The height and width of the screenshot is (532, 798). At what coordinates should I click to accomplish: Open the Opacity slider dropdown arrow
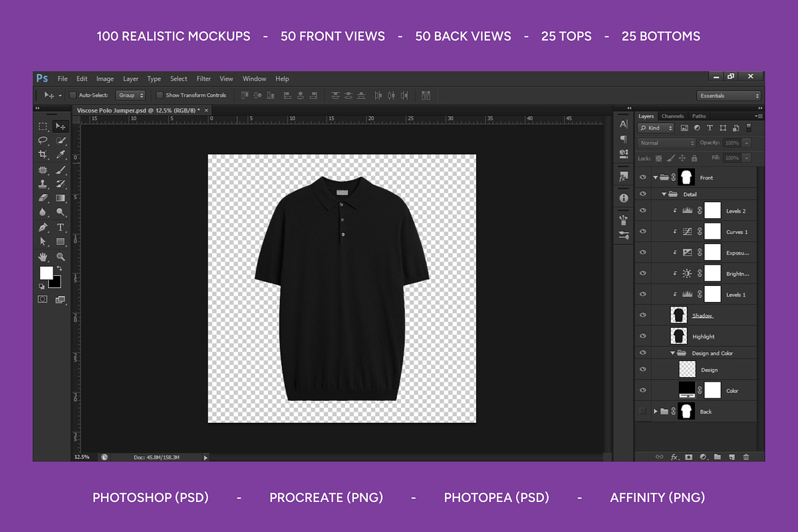click(x=747, y=143)
